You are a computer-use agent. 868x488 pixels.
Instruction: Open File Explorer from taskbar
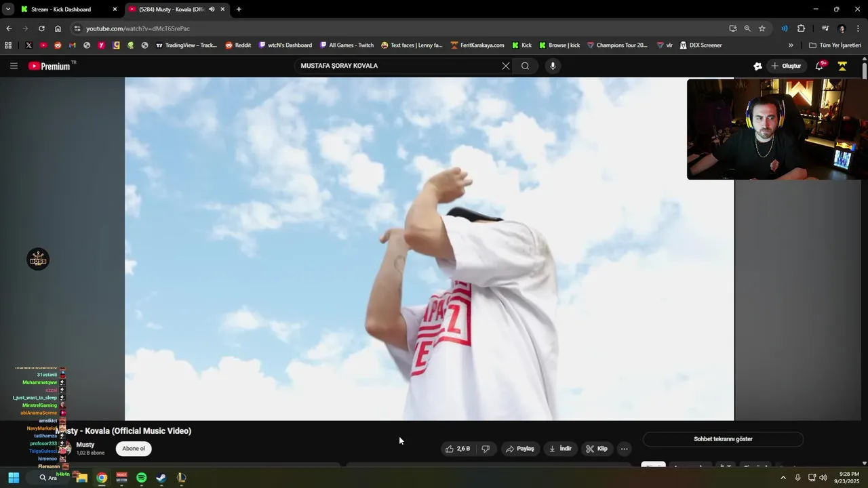(x=81, y=478)
